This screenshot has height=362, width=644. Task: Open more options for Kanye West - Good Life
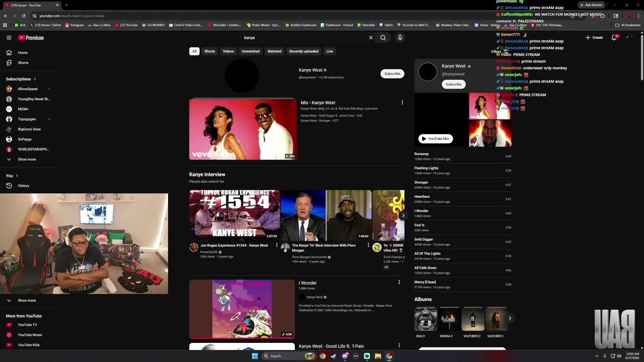click(x=399, y=345)
